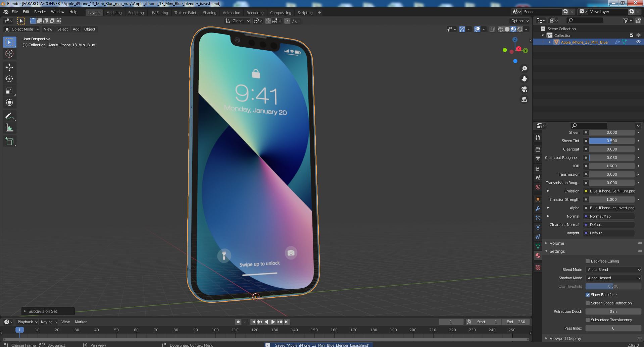Hide Apple_iPhone_13_Mini_Blue in outliner via eye icon
This screenshot has width=644, height=347.
(x=638, y=42)
